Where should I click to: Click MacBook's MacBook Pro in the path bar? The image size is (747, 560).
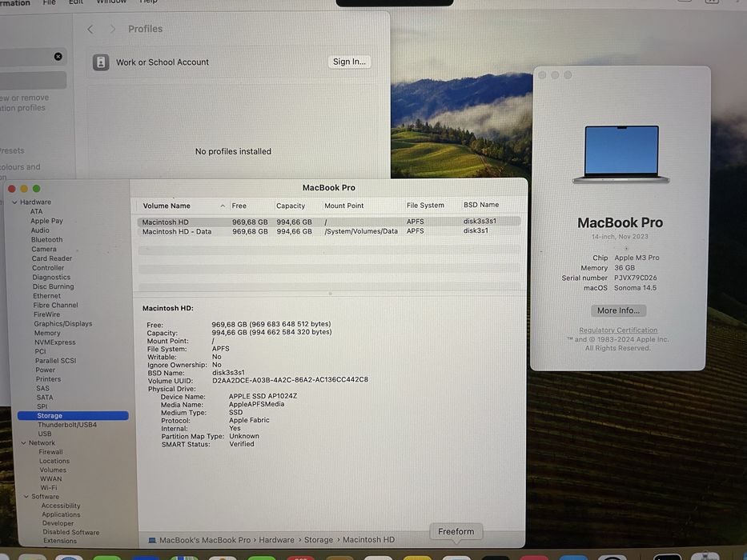point(205,540)
